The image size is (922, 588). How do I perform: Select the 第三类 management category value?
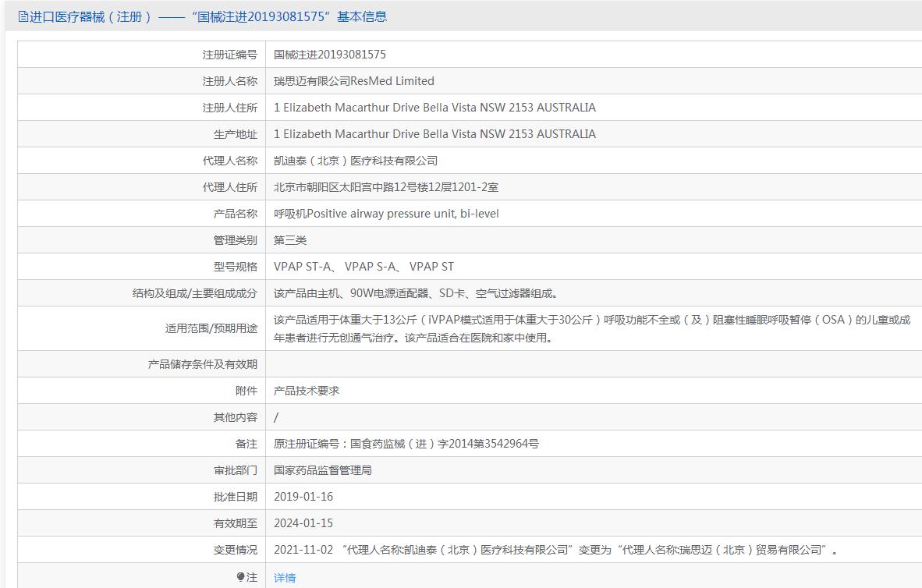click(x=290, y=240)
